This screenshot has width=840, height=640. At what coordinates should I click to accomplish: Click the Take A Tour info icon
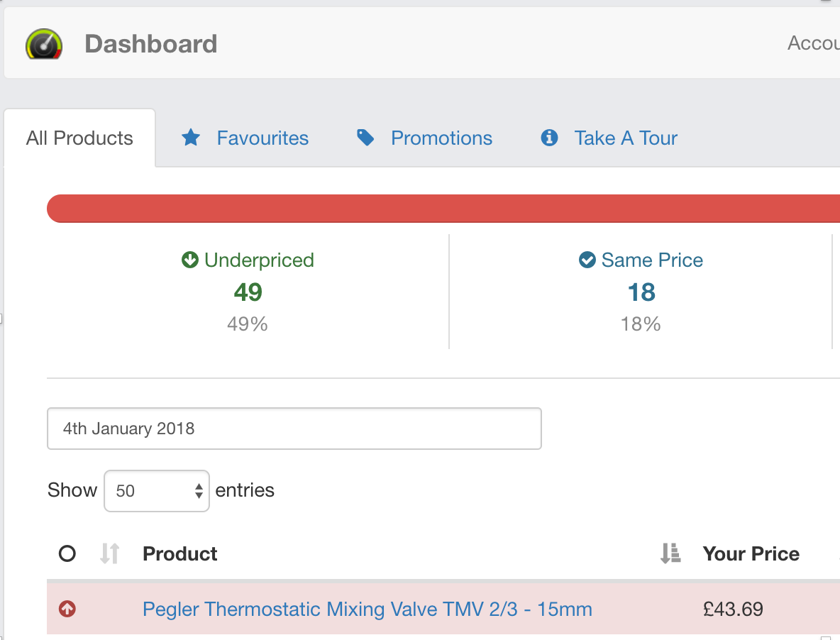[x=549, y=138]
